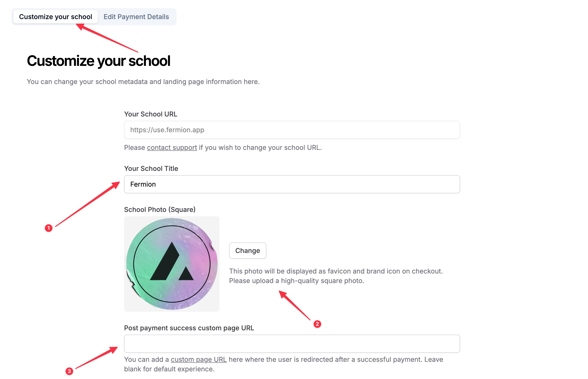Open the contact support link

tap(172, 147)
